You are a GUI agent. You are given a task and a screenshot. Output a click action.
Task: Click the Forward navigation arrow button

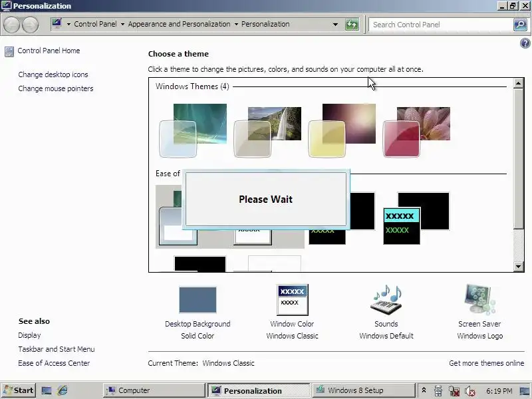coord(30,25)
